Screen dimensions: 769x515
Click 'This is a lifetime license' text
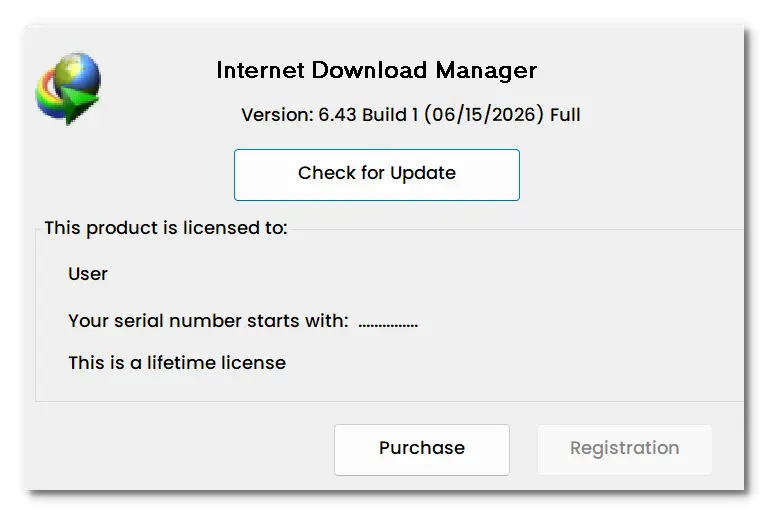pos(177,363)
